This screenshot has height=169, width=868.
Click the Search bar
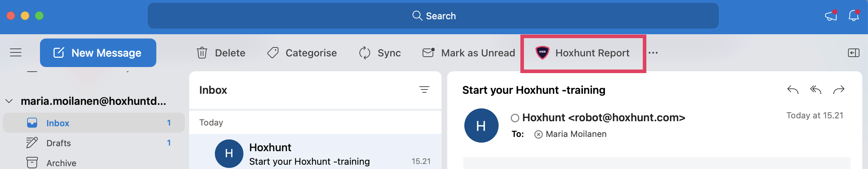(433, 16)
